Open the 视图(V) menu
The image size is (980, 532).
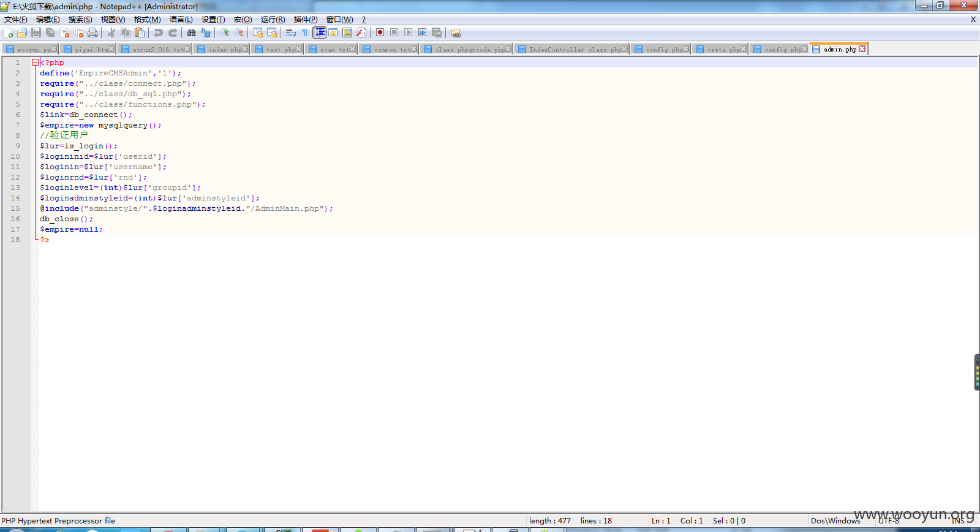[113, 20]
